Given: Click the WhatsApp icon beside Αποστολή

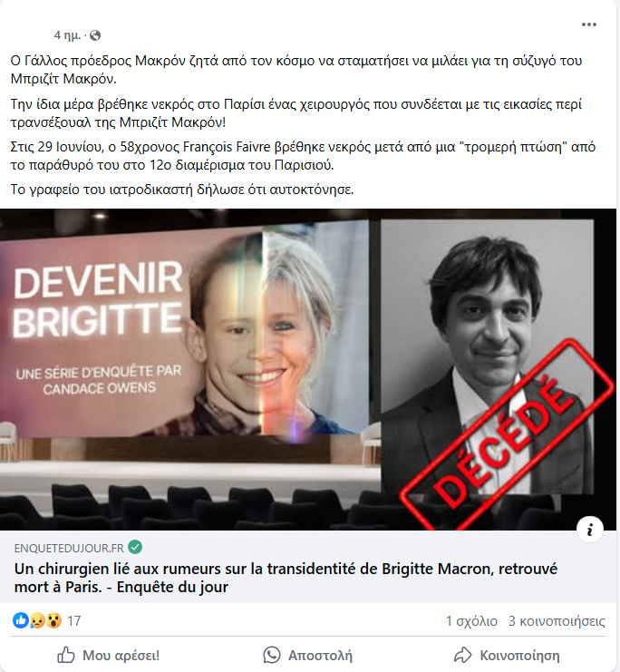Looking at the screenshot, I should [272, 655].
